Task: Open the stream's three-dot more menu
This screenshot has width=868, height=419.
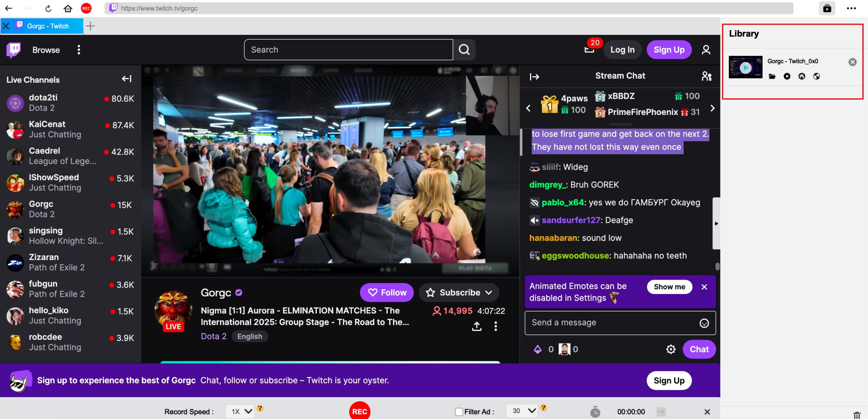Action: (x=496, y=326)
